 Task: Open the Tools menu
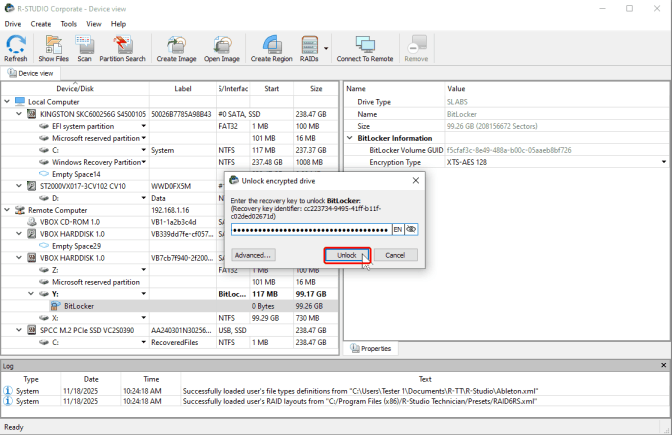click(68, 23)
